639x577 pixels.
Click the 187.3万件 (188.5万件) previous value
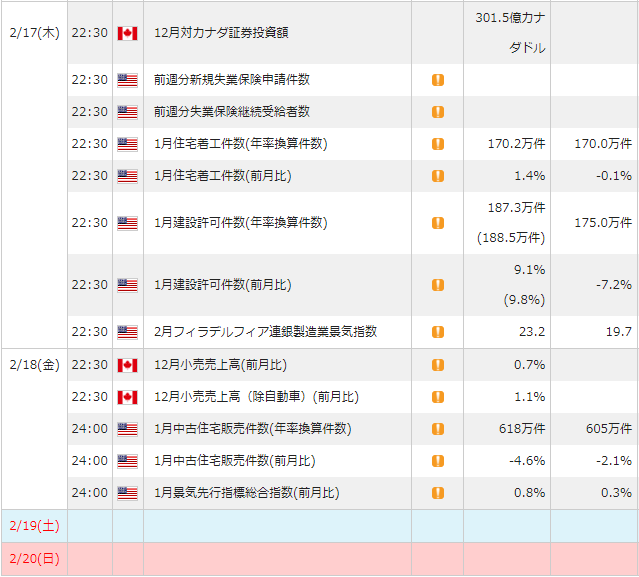pyautogui.click(x=511, y=223)
